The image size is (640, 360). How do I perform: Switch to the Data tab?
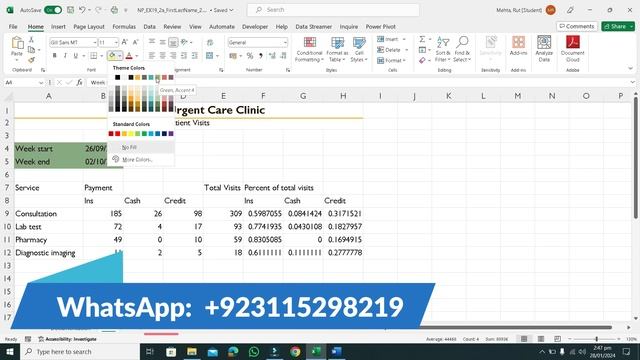[x=149, y=27]
